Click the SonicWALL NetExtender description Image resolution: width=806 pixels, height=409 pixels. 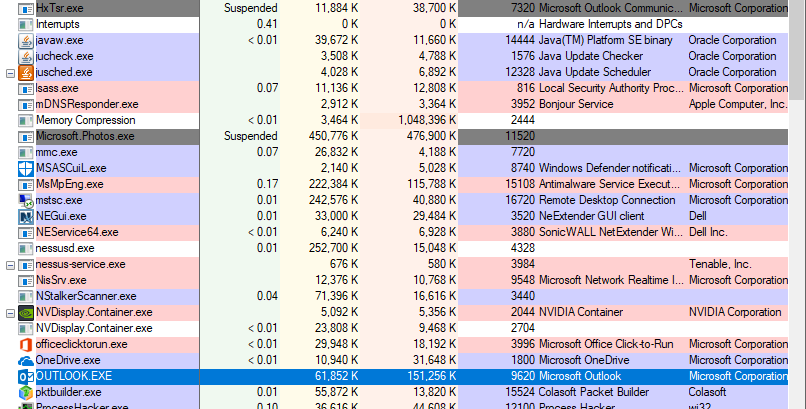(x=611, y=232)
